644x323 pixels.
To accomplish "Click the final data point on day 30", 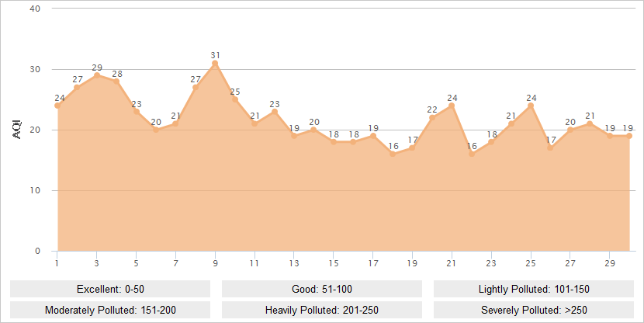I will (x=629, y=136).
